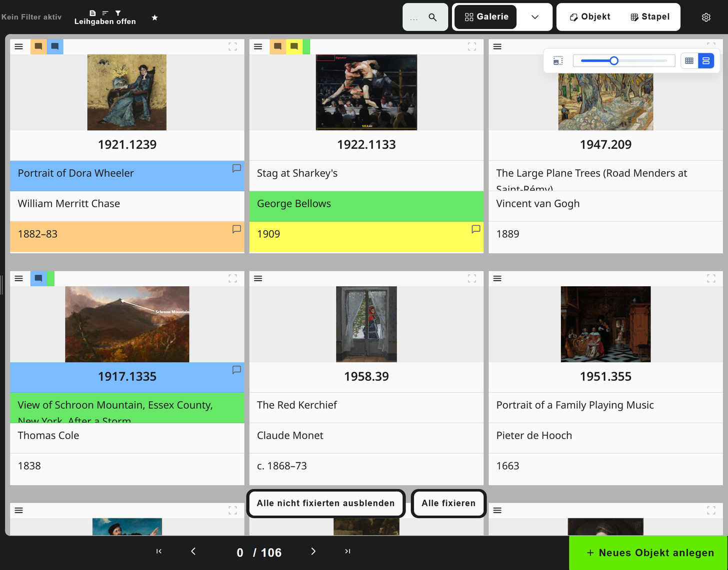Image resolution: width=728 pixels, height=570 pixels.
Task: Click the green color tag on card 1922.1133
Action: [306, 47]
